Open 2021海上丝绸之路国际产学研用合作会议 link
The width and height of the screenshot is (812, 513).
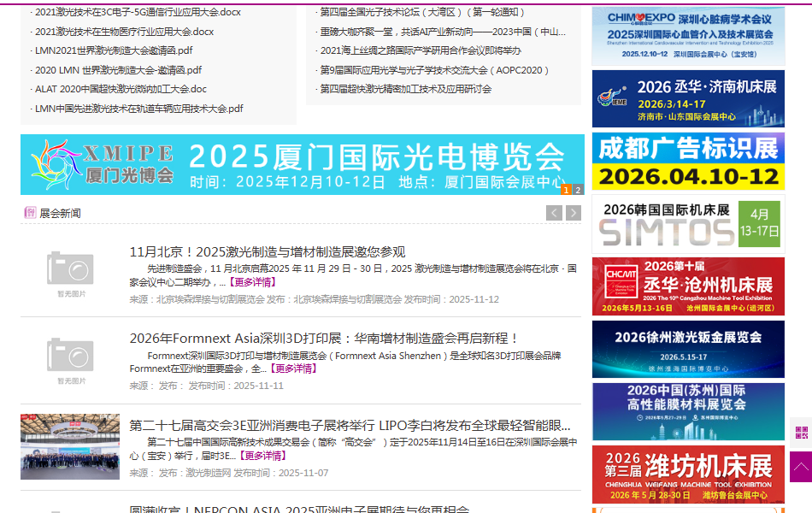coord(421,50)
